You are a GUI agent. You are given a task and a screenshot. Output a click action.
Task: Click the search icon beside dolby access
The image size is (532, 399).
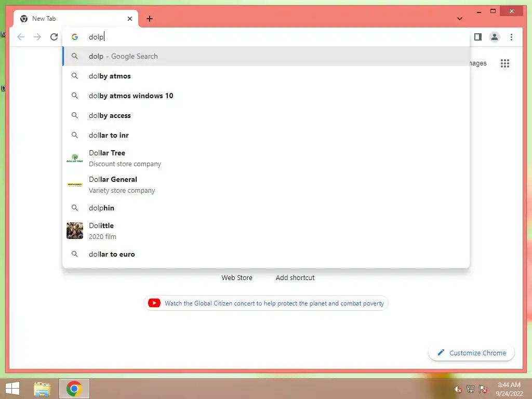point(75,115)
